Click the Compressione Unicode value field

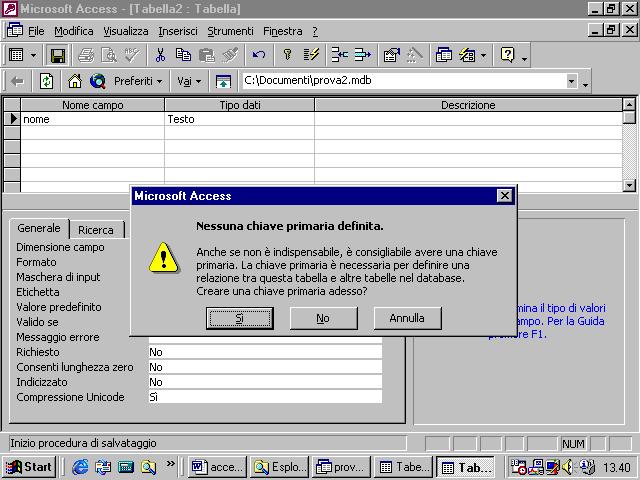(265, 397)
